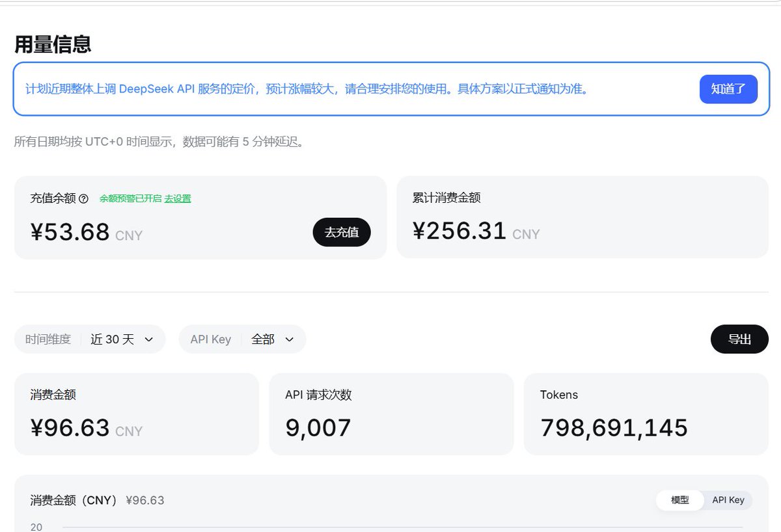Open the 时间维度 近 30 天 dropdown

pyautogui.click(x=90, y=339)
